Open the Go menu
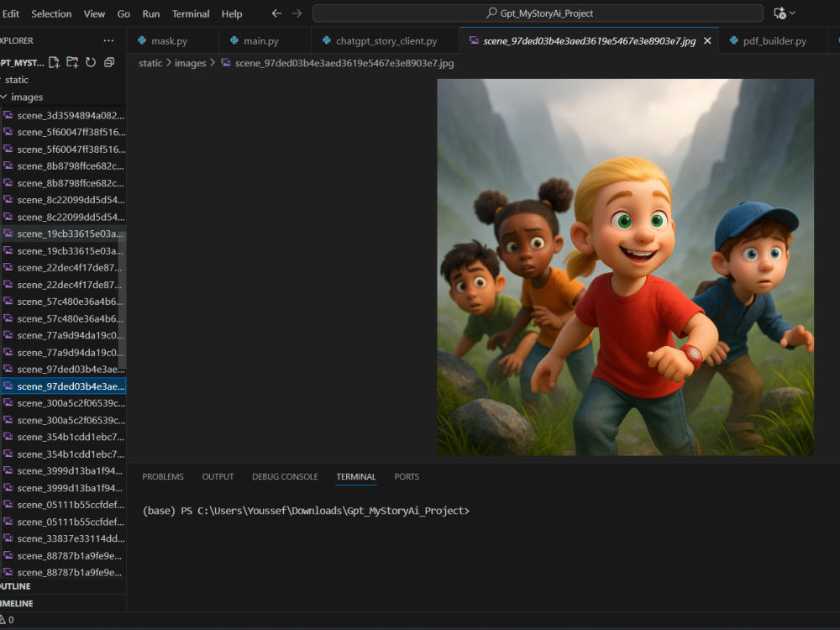 123,14
